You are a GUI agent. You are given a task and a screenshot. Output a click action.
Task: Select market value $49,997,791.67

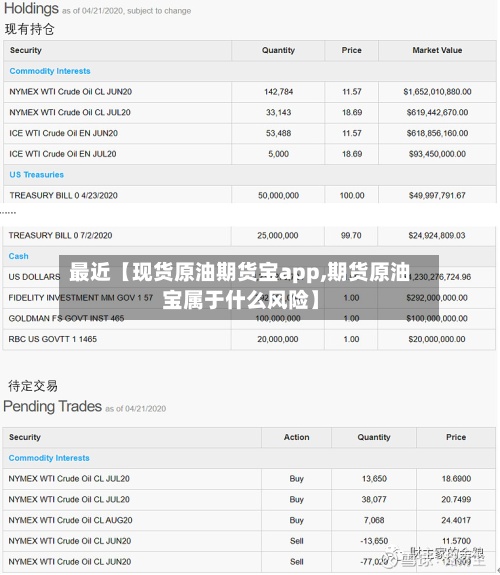pos(437,195)
